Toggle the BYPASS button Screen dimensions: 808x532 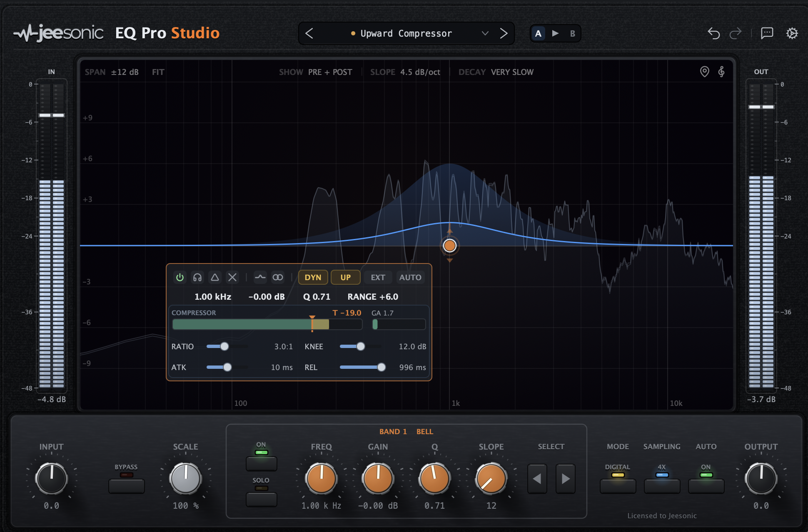tap(126, 486)
